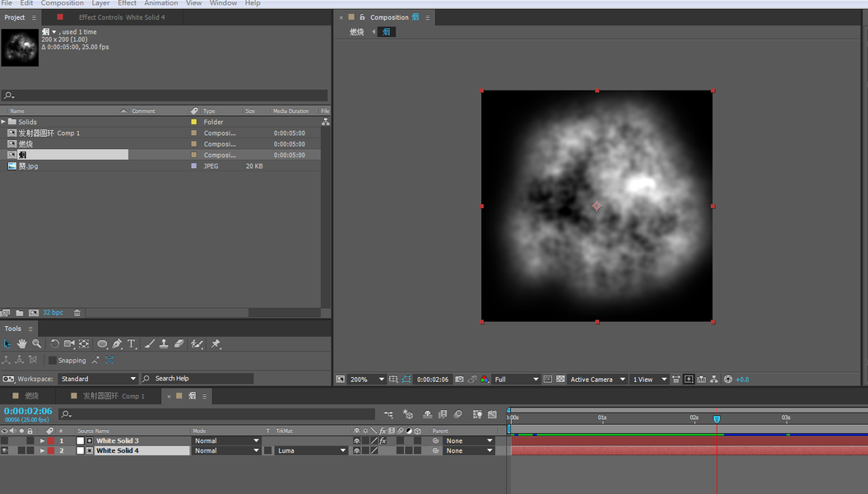Viewport: 868px width, 494px height.
Task: Select the Unified Camera tool
Action: [69, 344]
